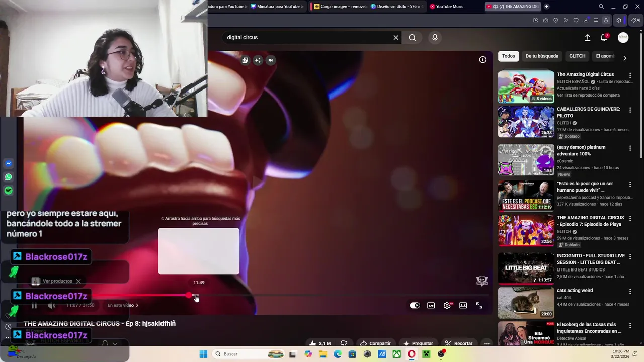Expand 'En este video' chapters
644x362 pixels.
tap(123, 305)
